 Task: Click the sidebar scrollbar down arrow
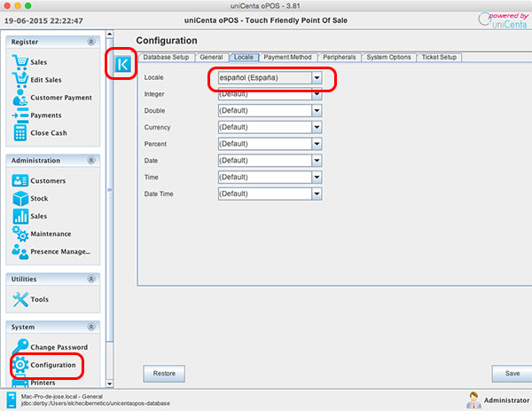pos(109,383)
